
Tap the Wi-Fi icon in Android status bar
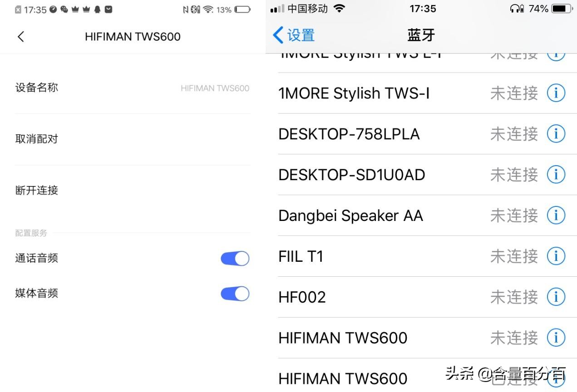207,8
